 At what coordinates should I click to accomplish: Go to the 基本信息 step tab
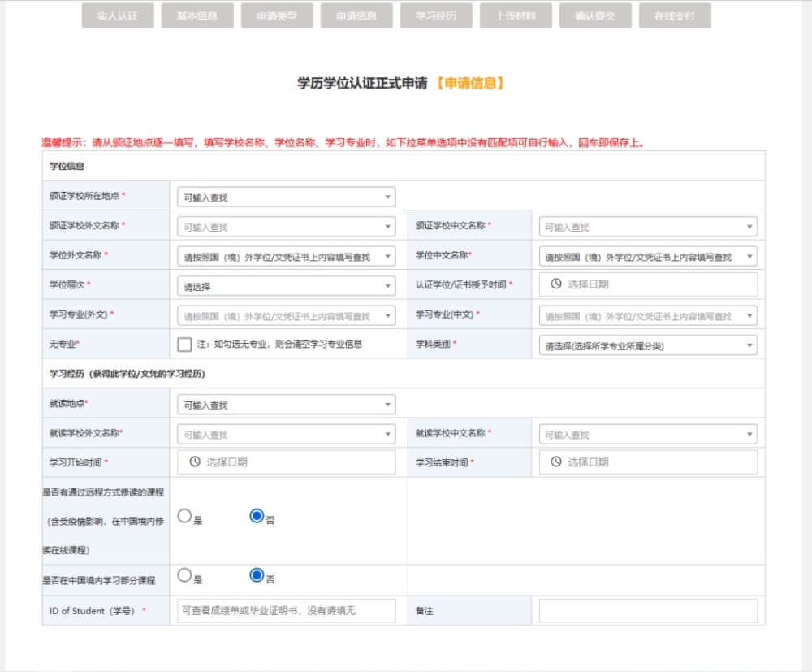coord(197,15)
